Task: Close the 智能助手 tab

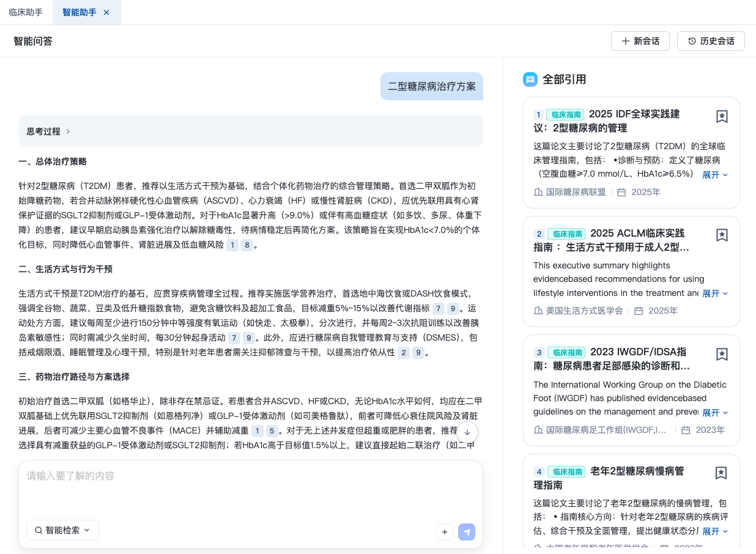Action: [x=106, y=12]
